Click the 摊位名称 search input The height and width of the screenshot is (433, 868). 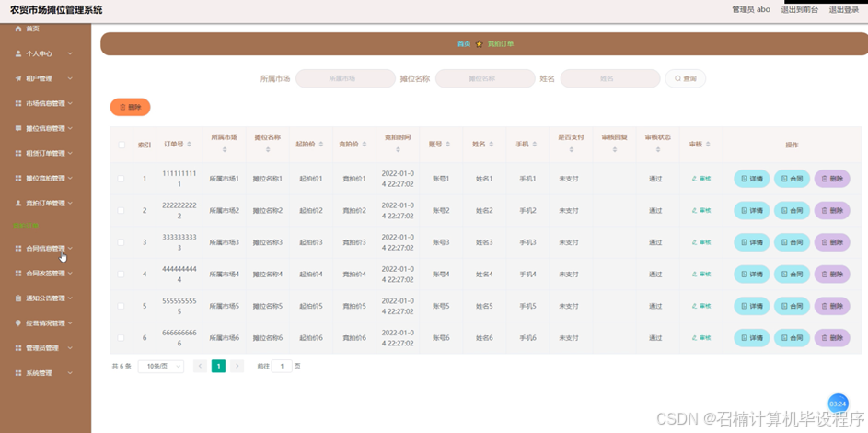(x=485, y=78)
